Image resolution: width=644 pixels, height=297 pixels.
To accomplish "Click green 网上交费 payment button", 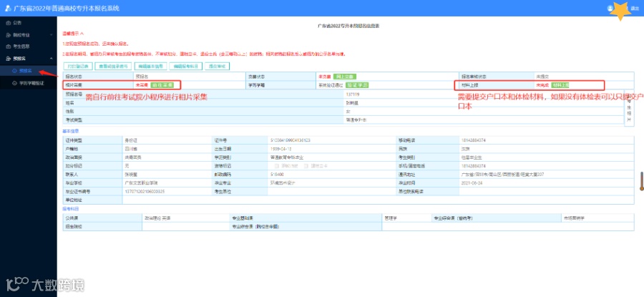I will [x=344, y=77].
